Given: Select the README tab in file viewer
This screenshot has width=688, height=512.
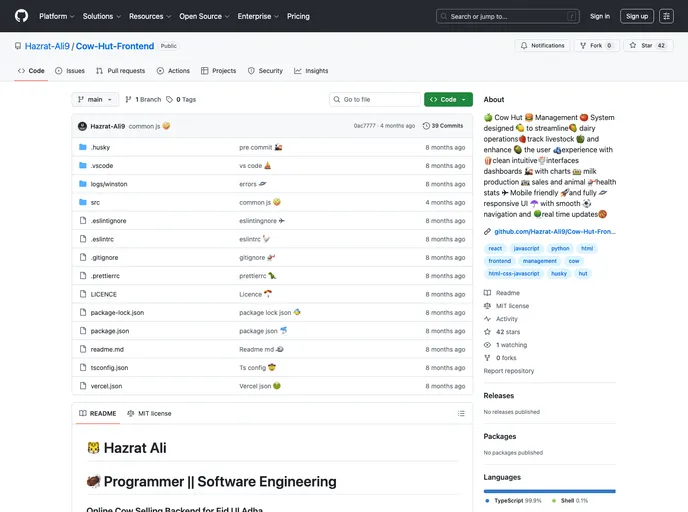Looking at the screenshot, I should coord(97,414).
